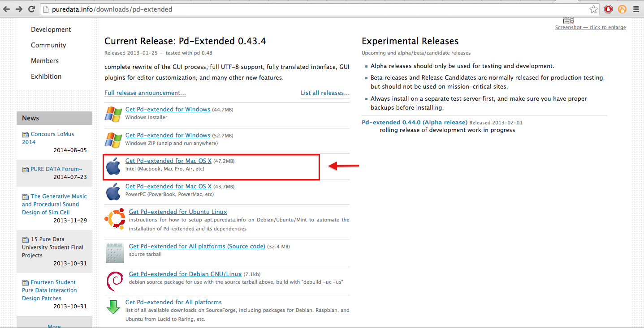Click the green download arrow icon
The width and height of the screenshot is (644, 328).
(x=113, y=307)
